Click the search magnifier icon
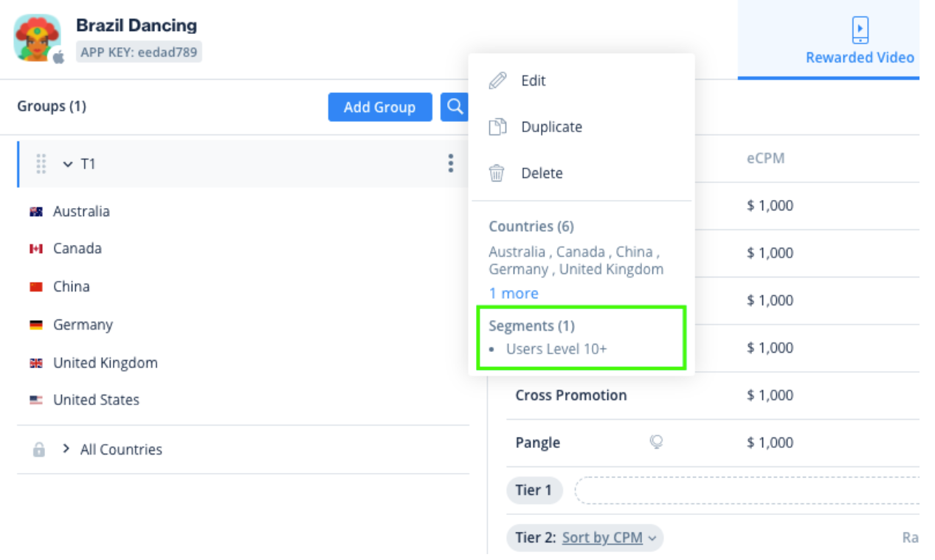 click(455, 107)
